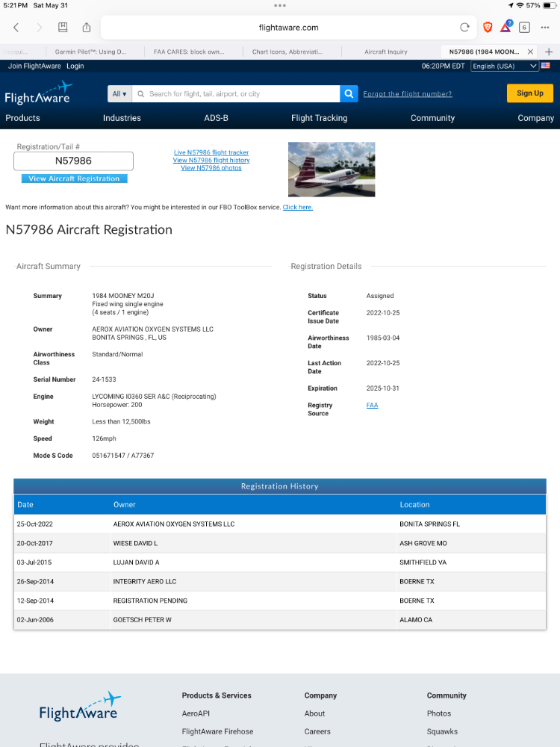
Task: Open the Company menu
Action: 535,118
